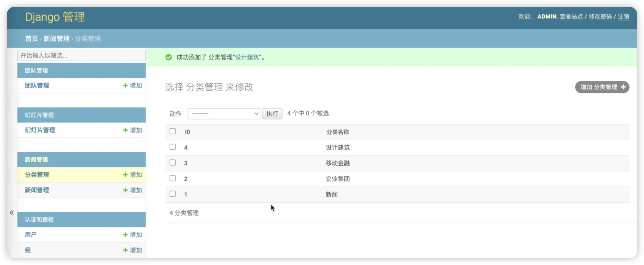This screenshot has width=644, height=265.
Task: Sort by the 分类名称 column header
Action: click(x=338, y=132)
